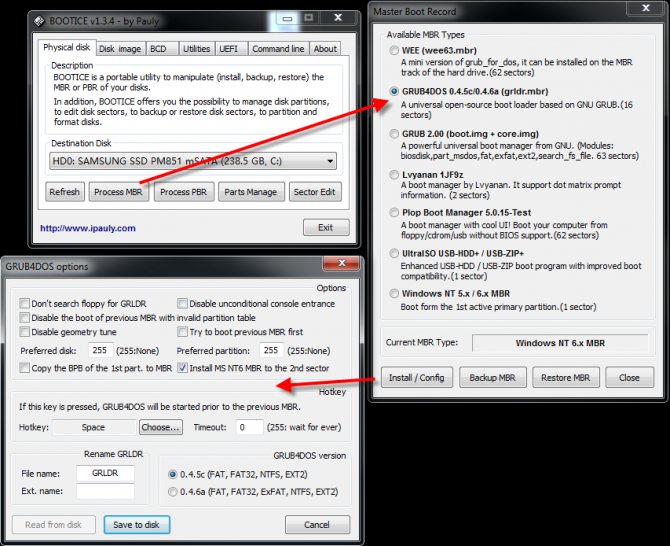Switch to the Disk image tab
Screen dimensions: 670x546
[x=120, y=49]
